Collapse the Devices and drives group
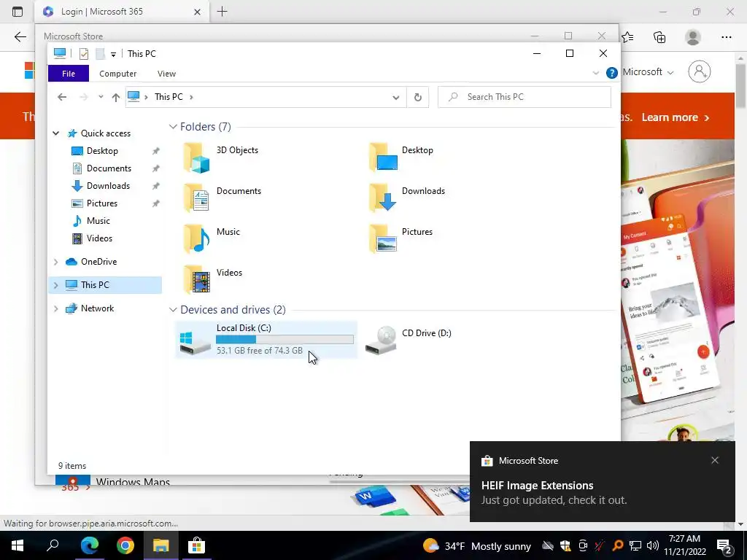The width and height of the screenshot is (747, 560). click(x=172, y=310)
